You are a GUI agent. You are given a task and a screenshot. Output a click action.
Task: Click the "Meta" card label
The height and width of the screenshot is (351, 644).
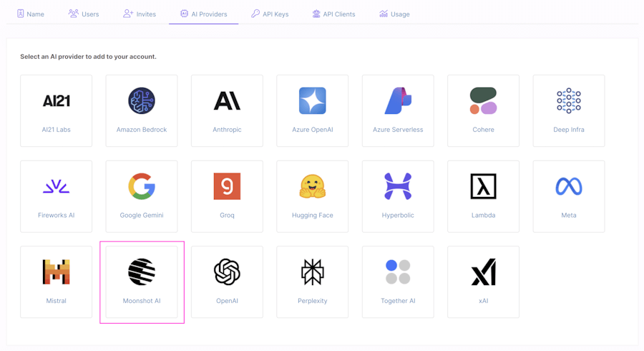point(569,215)
